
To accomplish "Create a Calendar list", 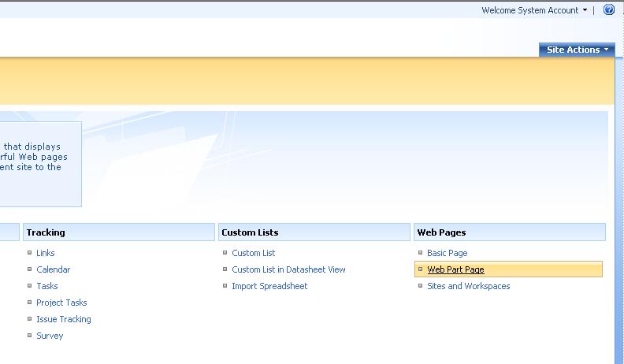I will click(x=54, y=269).
